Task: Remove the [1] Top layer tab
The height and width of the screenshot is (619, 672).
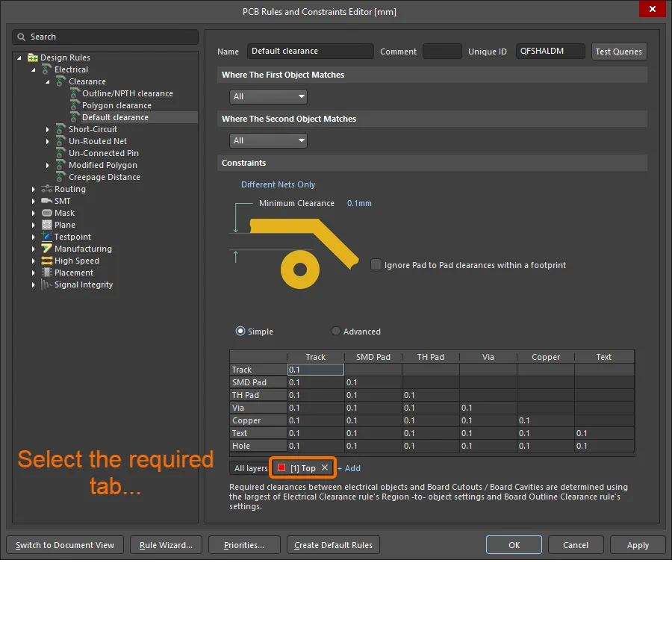Action: pyautogui.click(x=325, y=467)
